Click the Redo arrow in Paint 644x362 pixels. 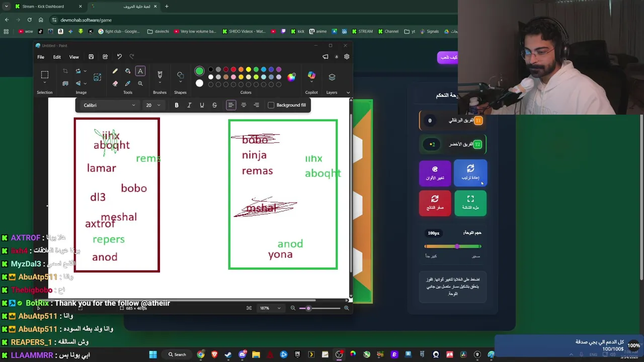[132, 57]
